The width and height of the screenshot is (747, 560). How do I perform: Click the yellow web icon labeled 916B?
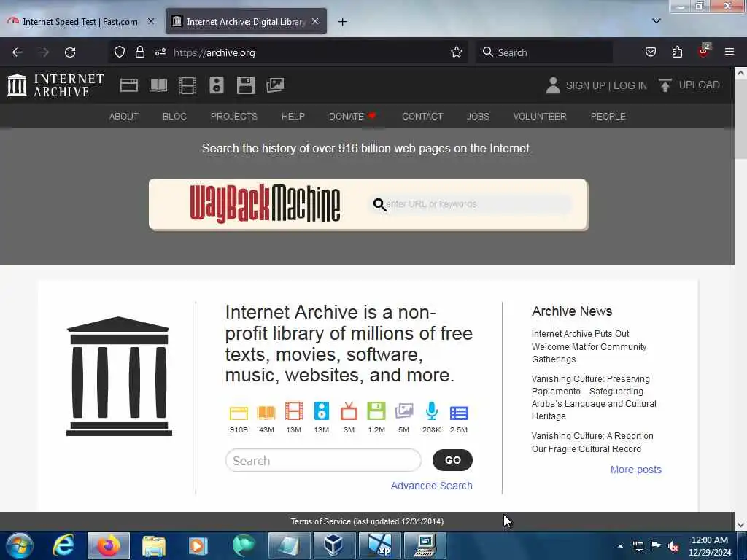[x=239, y=413]
